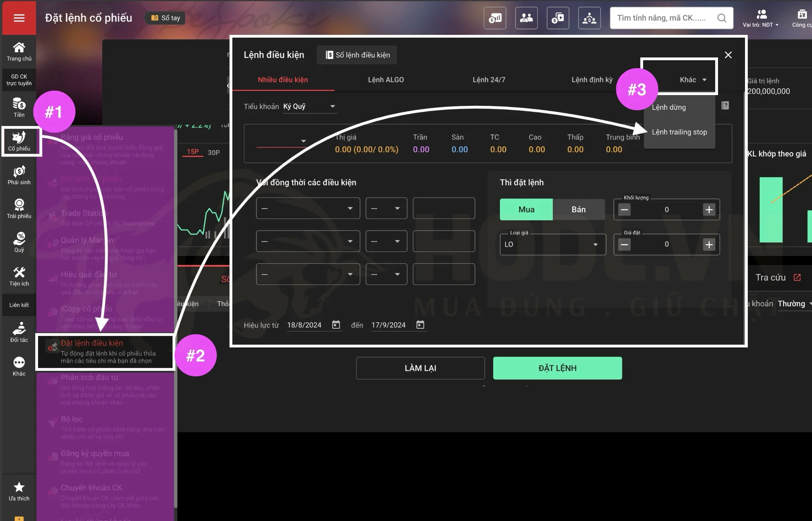The width and height of the screenshot is (812, 521).
Task: Switch chart to 30P interval
Action: (x=214, y=153)
